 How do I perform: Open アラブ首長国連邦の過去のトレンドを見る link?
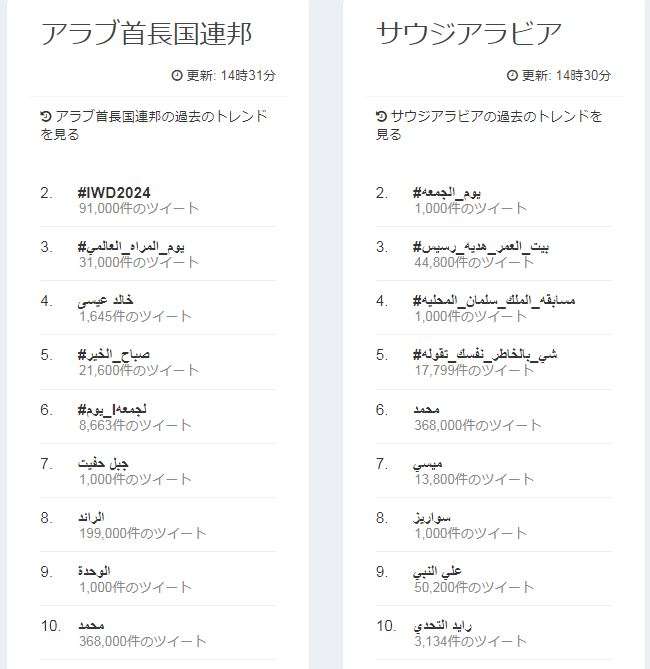(154, 125)
